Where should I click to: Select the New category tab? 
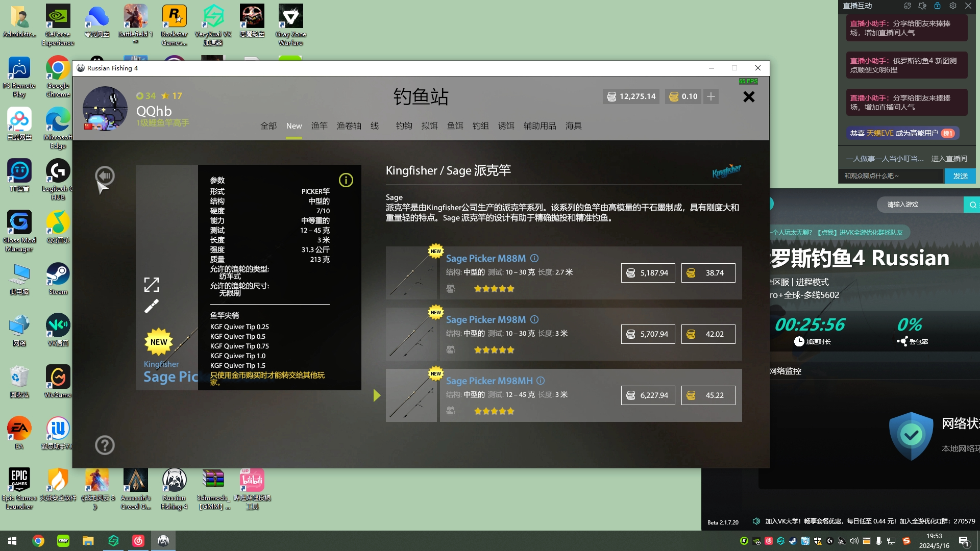point(294,126)
